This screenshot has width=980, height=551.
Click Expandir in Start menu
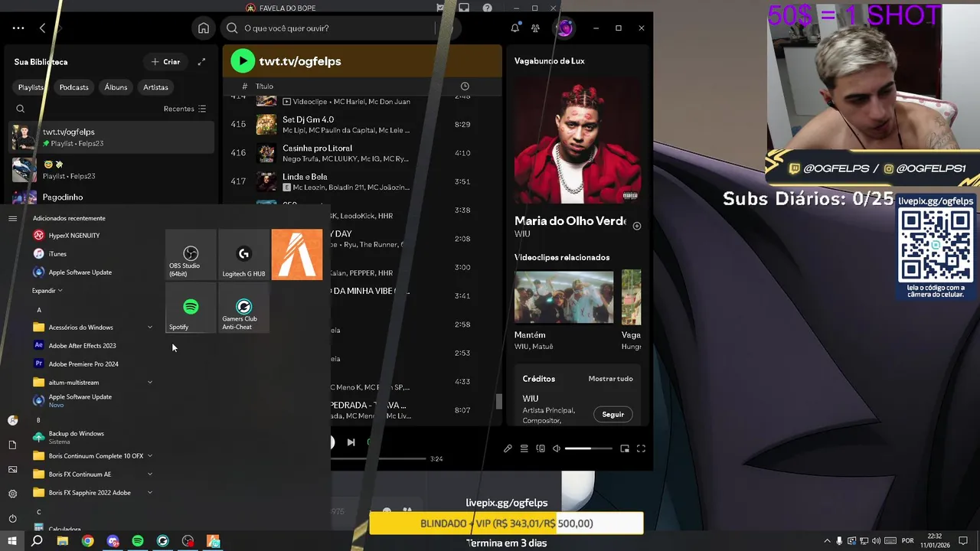[47, 291]
